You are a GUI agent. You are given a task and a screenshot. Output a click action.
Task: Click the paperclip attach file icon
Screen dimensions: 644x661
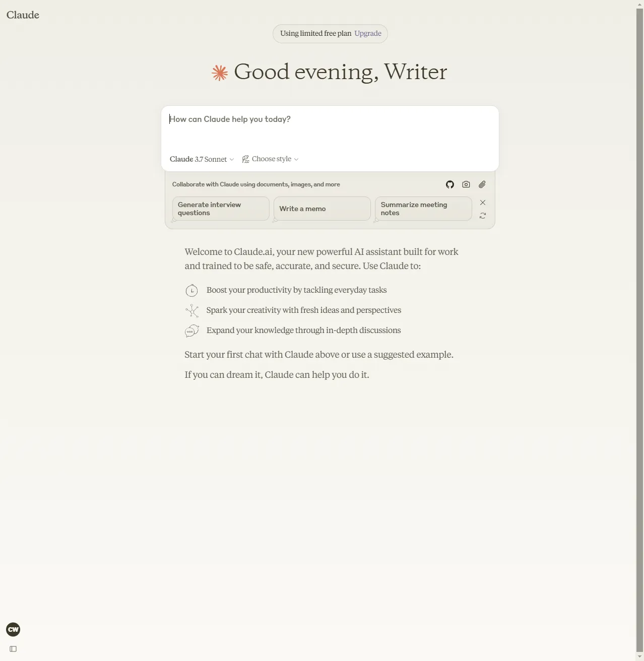[x=482, y=184]
